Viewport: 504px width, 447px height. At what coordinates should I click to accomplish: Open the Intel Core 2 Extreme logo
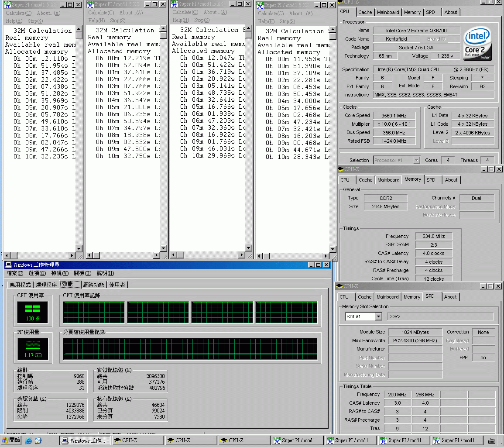click(477, 44)
